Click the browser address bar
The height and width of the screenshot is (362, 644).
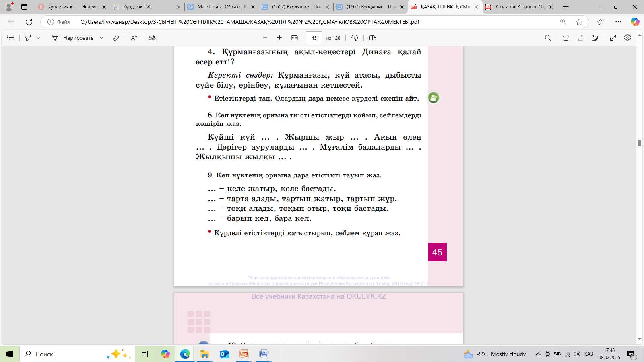(314, 22)
